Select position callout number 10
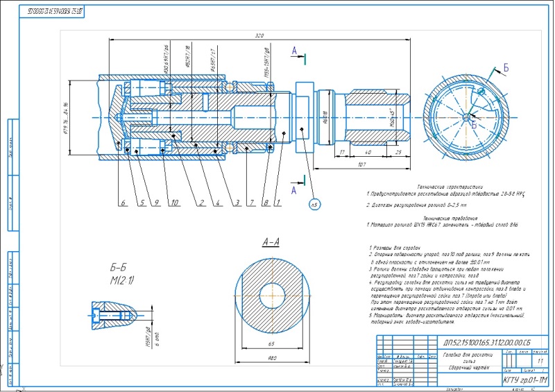 [x=174, y=203]
